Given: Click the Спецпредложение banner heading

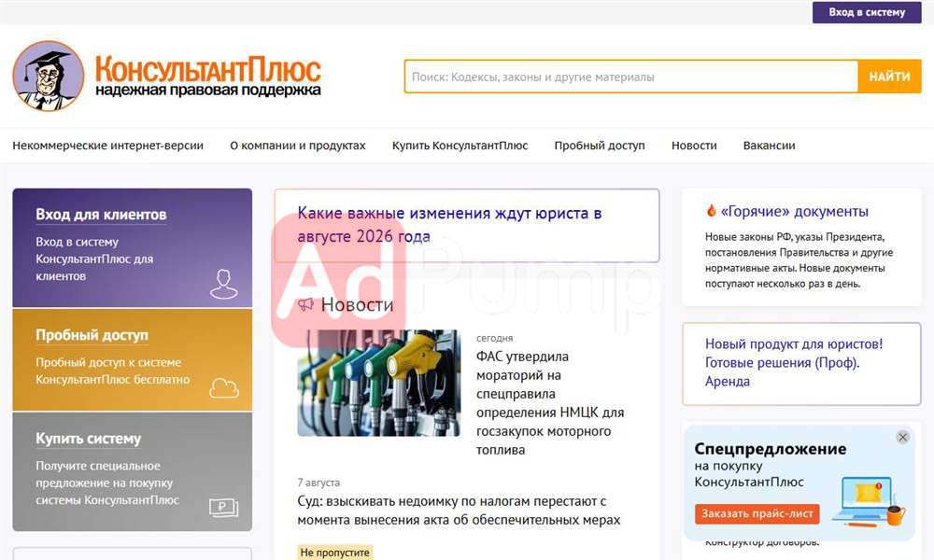Looking at the screenshot, I should click(771, 449).
